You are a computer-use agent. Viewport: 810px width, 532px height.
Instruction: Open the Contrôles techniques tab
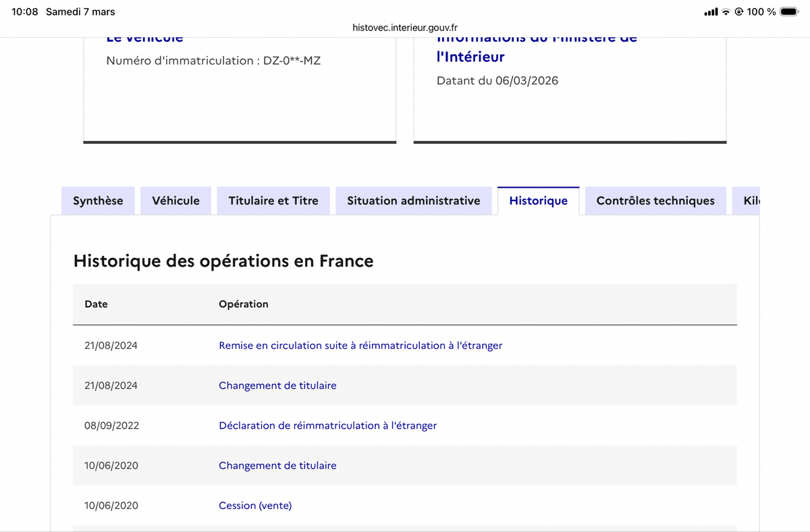(x=655, y=201)
